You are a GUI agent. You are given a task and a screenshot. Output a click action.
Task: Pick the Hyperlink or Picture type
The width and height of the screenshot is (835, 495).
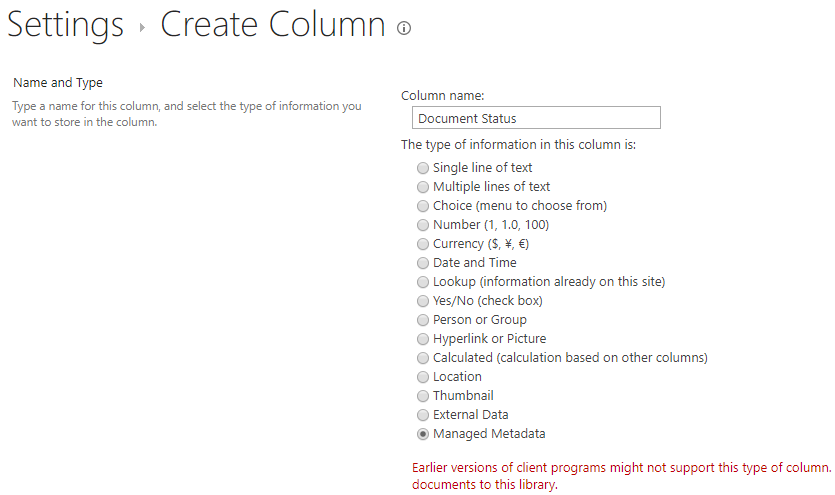click(x=423, y=339)
